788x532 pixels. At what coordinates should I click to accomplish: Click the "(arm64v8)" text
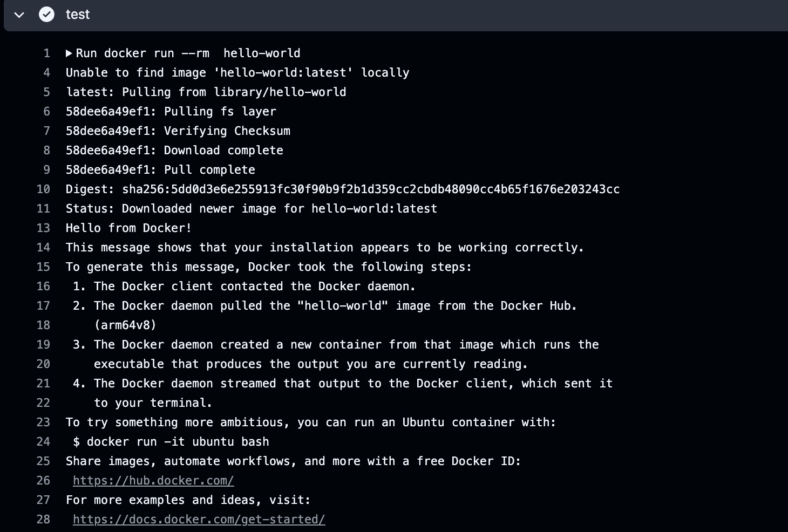click(125, 325)
